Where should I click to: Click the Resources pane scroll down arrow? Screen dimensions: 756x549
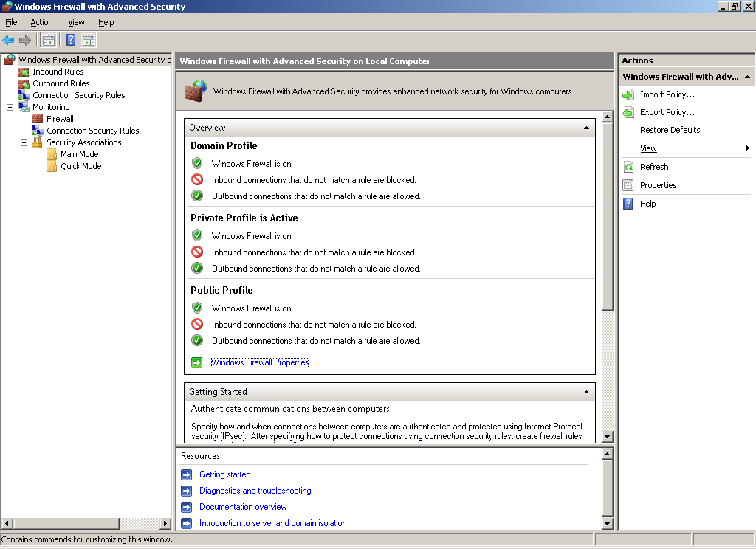pyautogui.click(x=608, y=523)
